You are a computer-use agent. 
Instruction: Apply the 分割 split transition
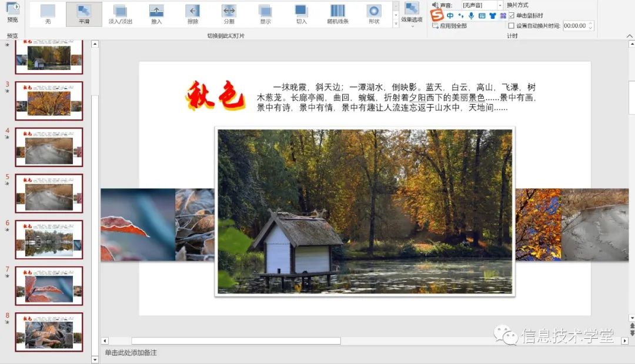229,13
